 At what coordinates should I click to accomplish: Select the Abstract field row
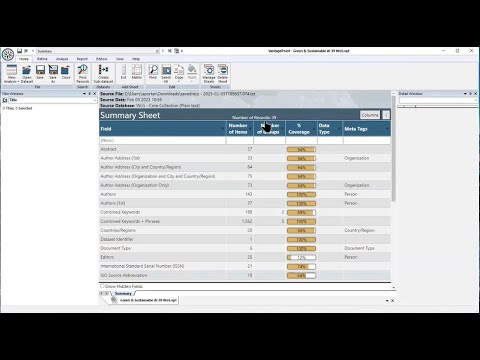[x=245, y=149]
